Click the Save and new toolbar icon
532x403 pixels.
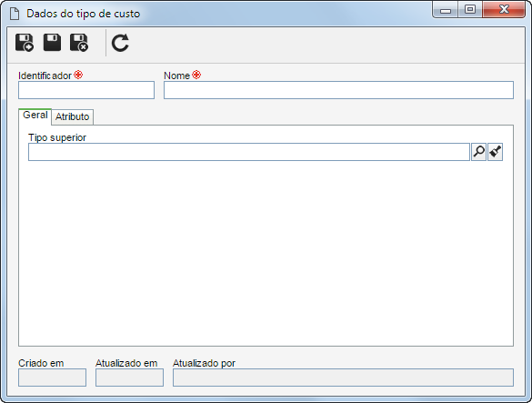point(25,43)
